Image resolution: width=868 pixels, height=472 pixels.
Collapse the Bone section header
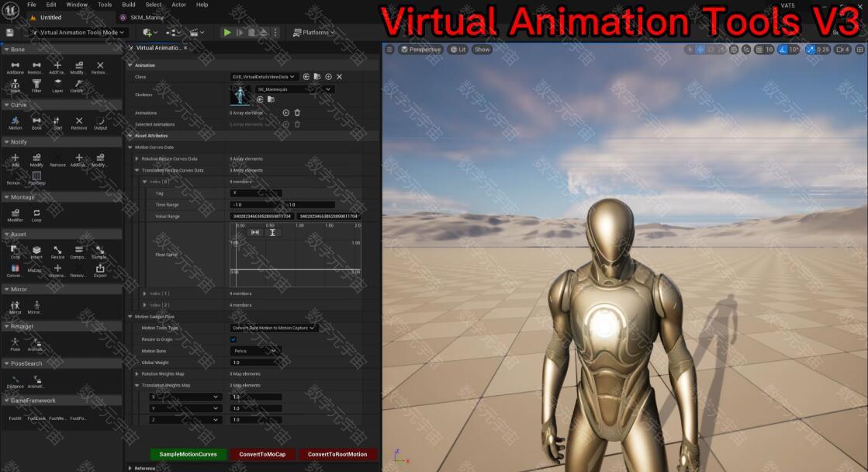tap(61, 50)
